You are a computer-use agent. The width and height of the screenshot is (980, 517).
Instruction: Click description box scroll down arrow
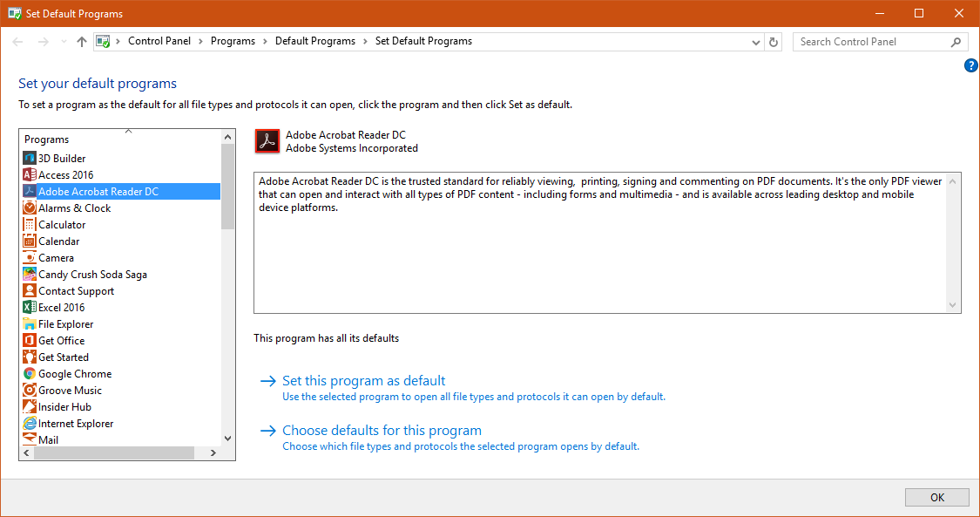click(x=952, y=305)
